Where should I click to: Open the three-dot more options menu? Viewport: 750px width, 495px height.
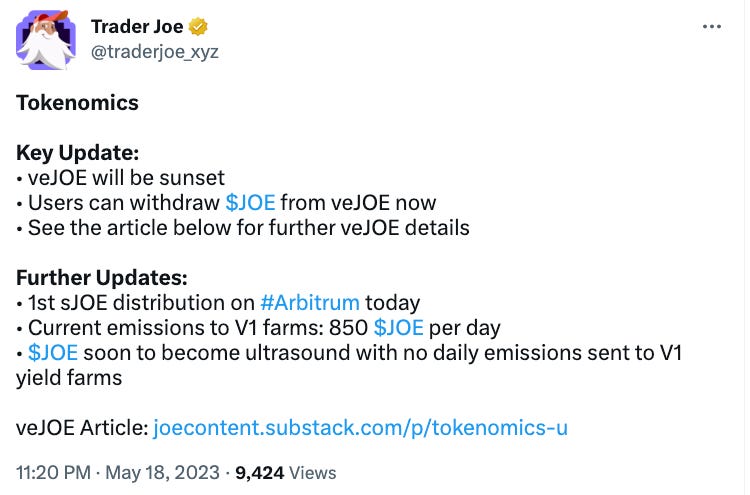click(711, 27)
